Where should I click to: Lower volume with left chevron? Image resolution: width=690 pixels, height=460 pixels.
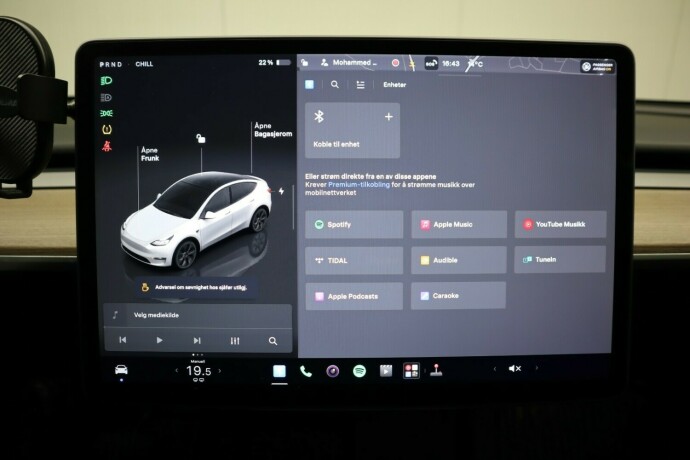click(x=495, y=368)
